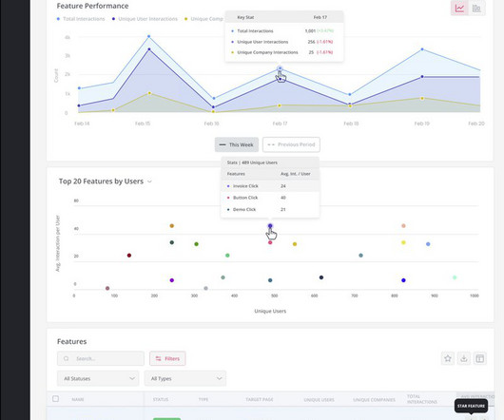Viewport: 504px width, 420px height.
Task: Check the select-all checkbox in table header
Action: click(55, 399)
